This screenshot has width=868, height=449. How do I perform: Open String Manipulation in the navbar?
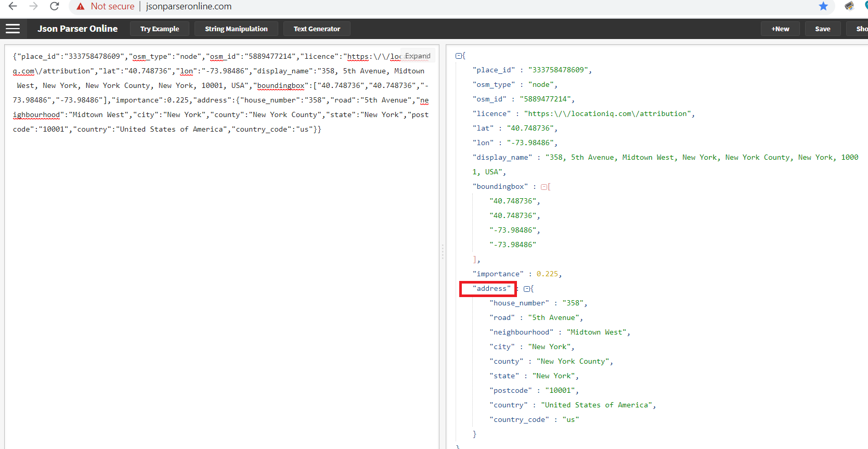coord(236,29)
